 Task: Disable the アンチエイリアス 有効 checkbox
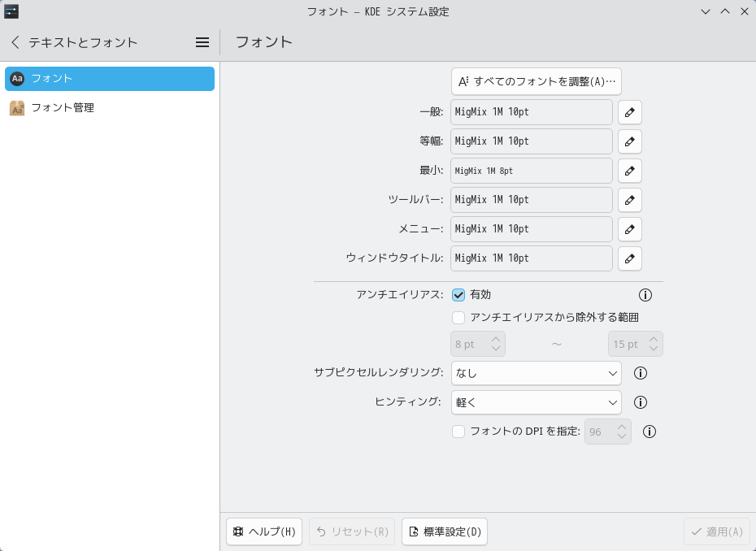(x=458, y=295)
